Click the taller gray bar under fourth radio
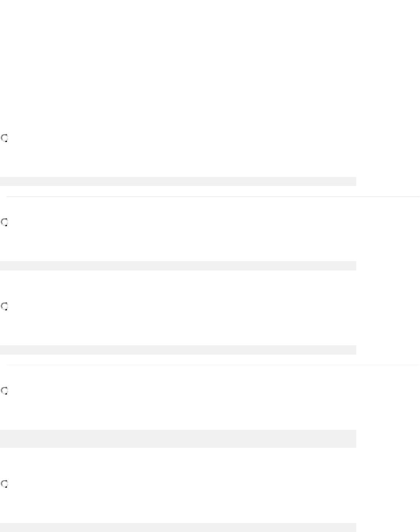Screen dimensions: 420x532 tap(178, 438)
